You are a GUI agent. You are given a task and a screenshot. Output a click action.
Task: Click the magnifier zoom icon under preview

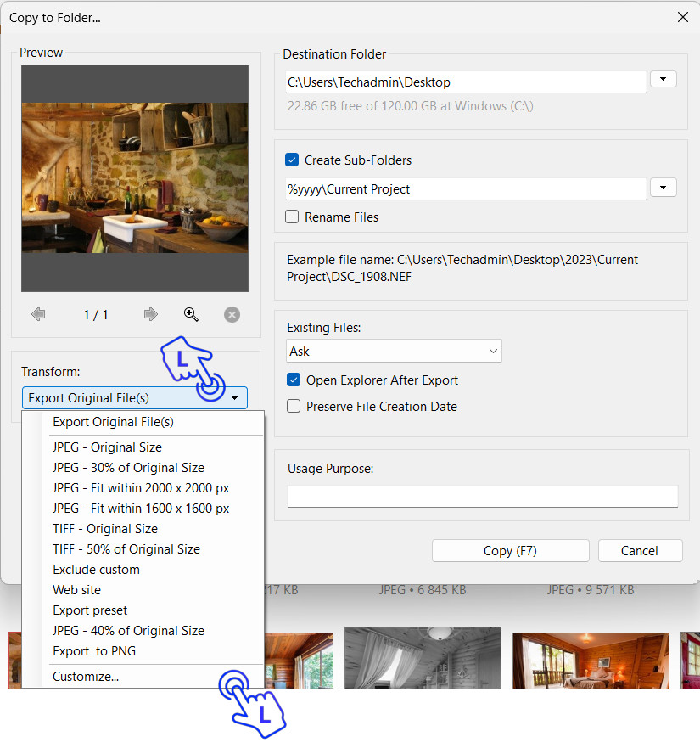[192, 315]
